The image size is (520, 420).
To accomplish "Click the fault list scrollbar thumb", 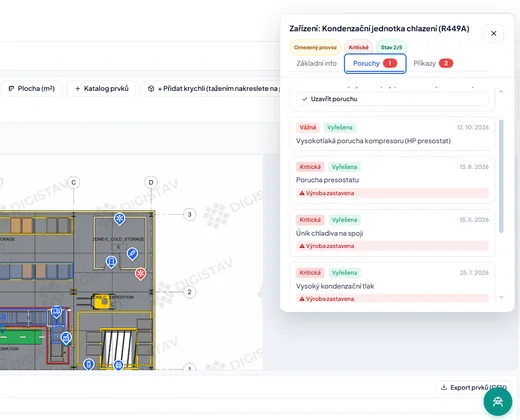I will pyautogui.click(x=501, y=176).
